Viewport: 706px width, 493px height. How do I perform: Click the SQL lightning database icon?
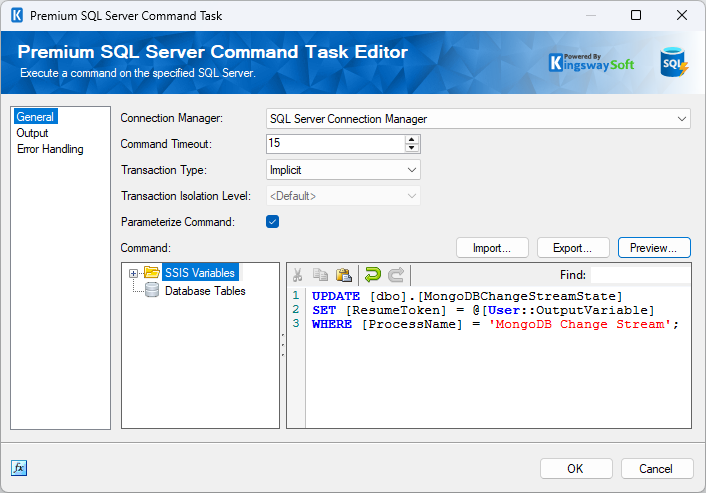pos(673,62)
